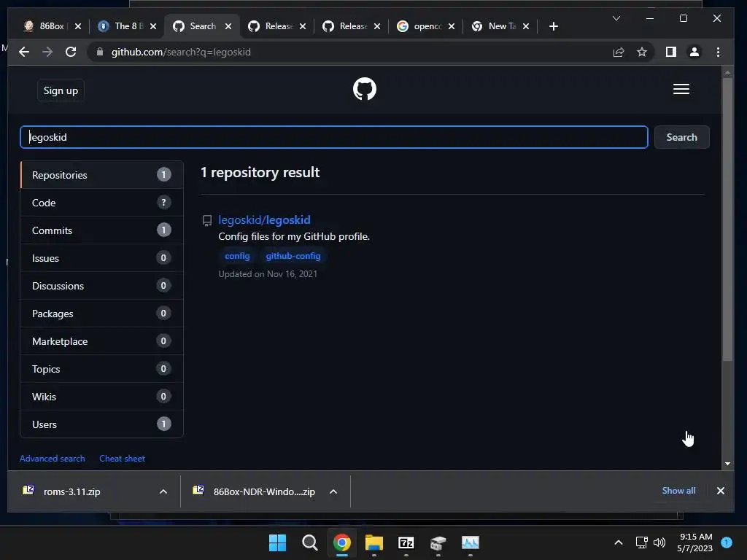Go back using browser back arrow
The width and height of the screenshot is (747, 560).
click(x=24, y=52)
